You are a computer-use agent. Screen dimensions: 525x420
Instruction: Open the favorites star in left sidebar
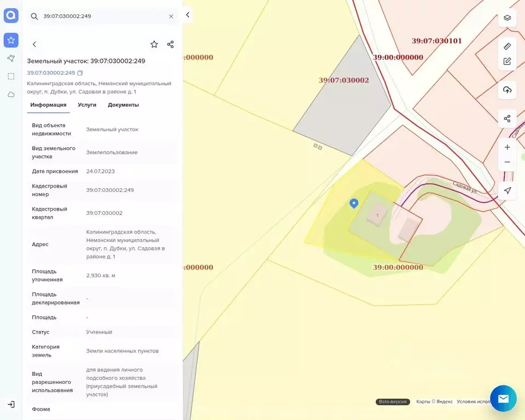tap(11, 40)
